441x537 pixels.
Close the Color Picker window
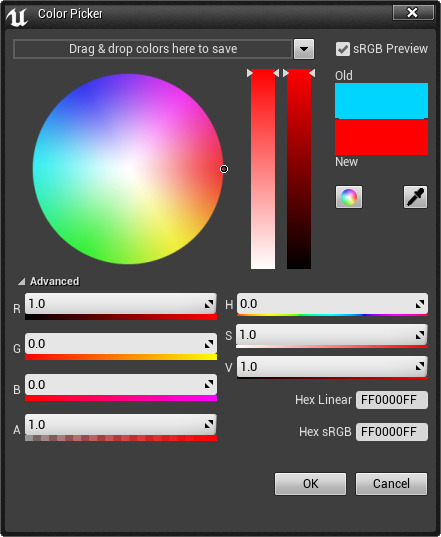click(x=413, y=13)
